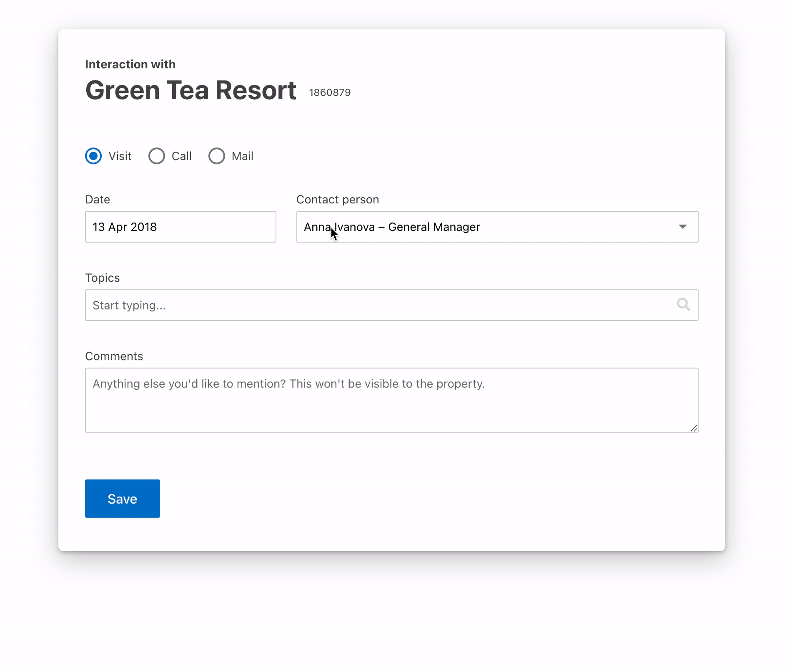
Task: Click the Interaction with label
Action: 130,64
